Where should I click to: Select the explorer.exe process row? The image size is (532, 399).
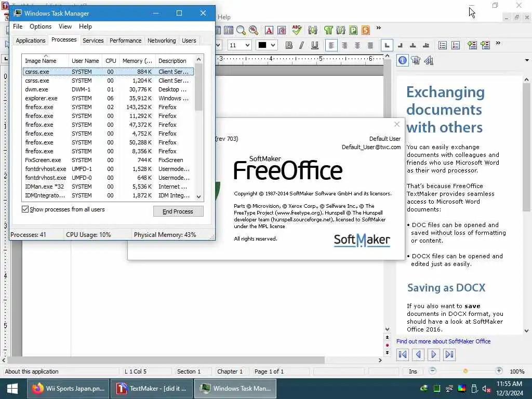coord(108,98)
